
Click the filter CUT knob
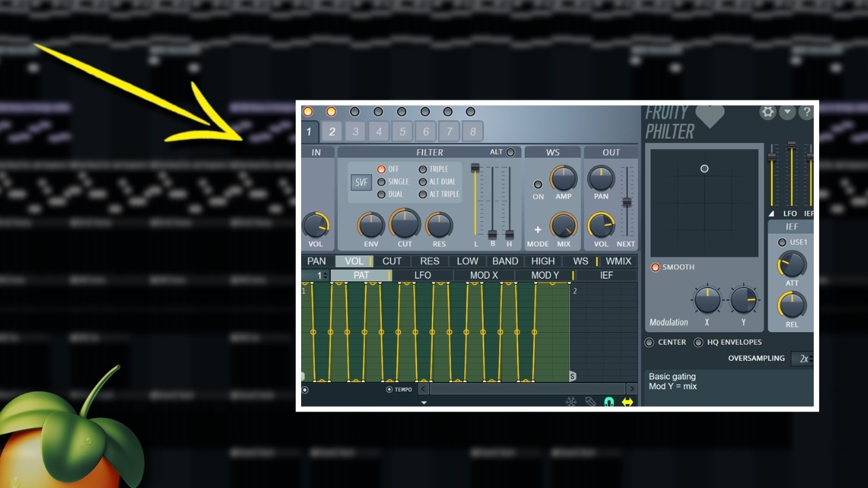tap(405, 223)
